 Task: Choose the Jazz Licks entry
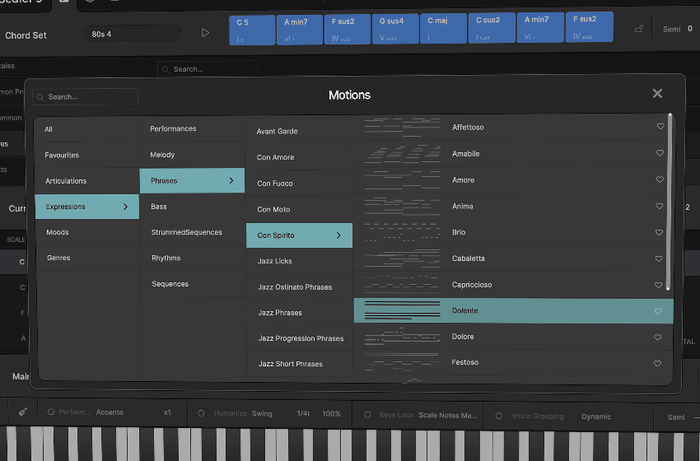[x=275, y=261]
